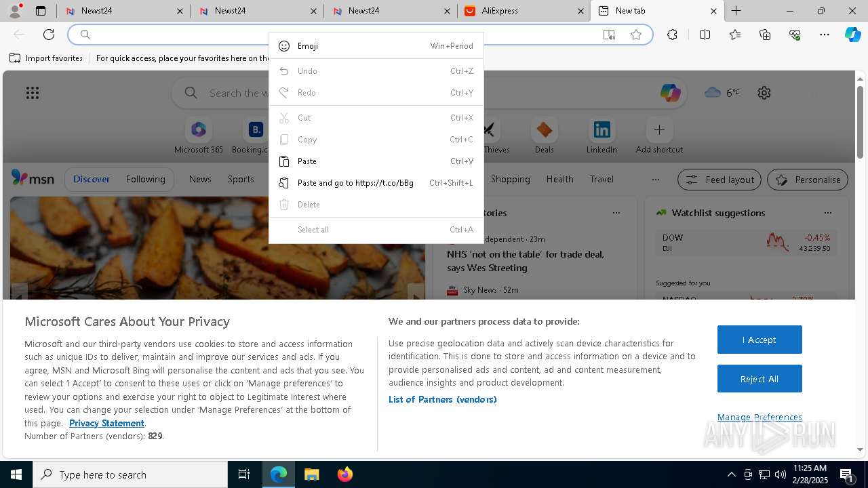Open List of Partners (vendors) link
868x488 pixels.
[443, 399]
